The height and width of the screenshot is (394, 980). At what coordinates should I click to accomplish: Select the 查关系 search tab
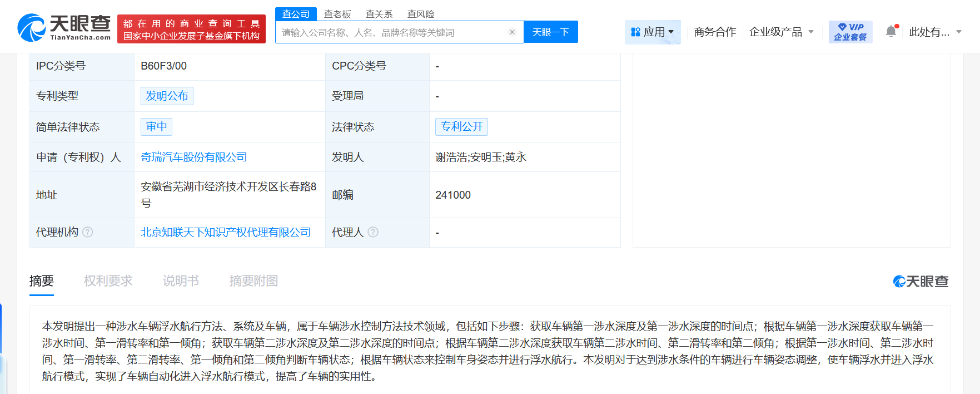click(379, 14)
